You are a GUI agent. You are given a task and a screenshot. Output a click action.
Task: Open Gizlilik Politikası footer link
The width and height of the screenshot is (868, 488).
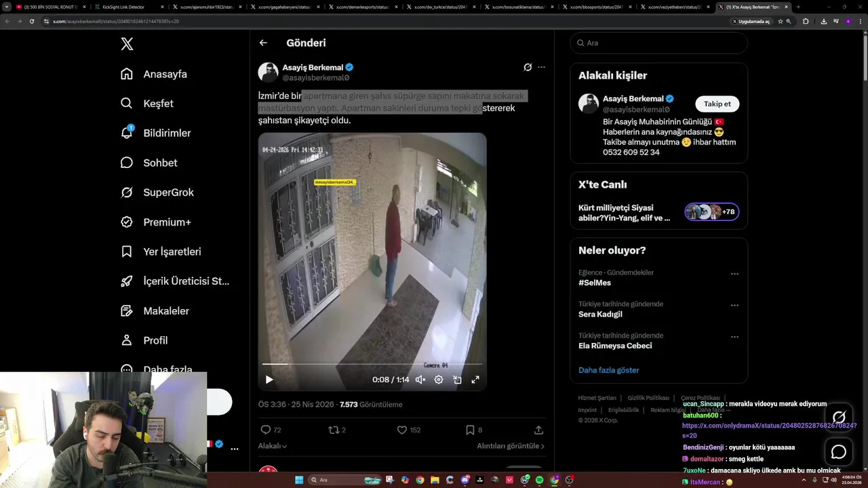pos(648,398)
